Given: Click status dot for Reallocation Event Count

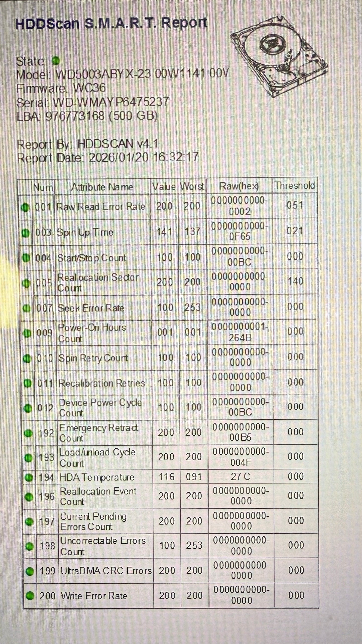Looking at the screenshot, I should coord(29,497).
